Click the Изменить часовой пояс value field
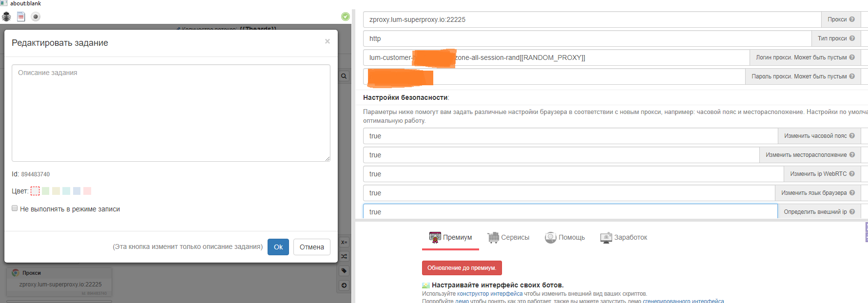 point(571,136)
